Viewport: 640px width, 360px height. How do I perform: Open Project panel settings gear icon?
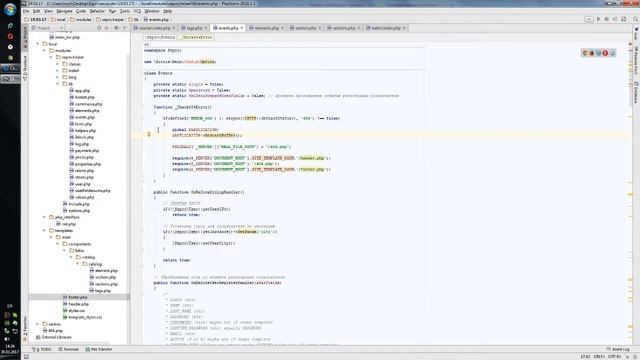click(116, 28)
